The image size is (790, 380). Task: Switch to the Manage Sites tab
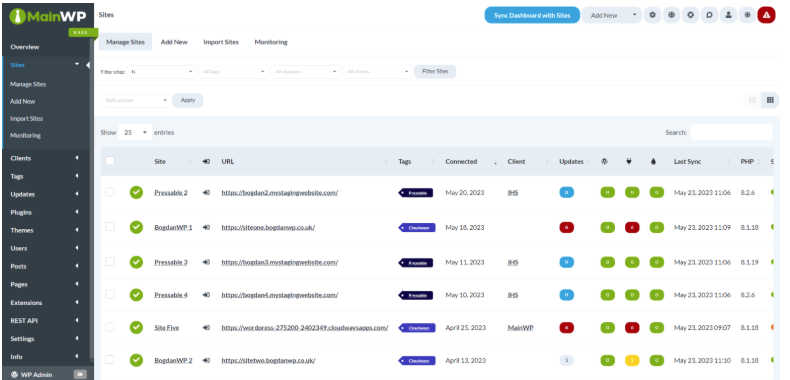125,42
